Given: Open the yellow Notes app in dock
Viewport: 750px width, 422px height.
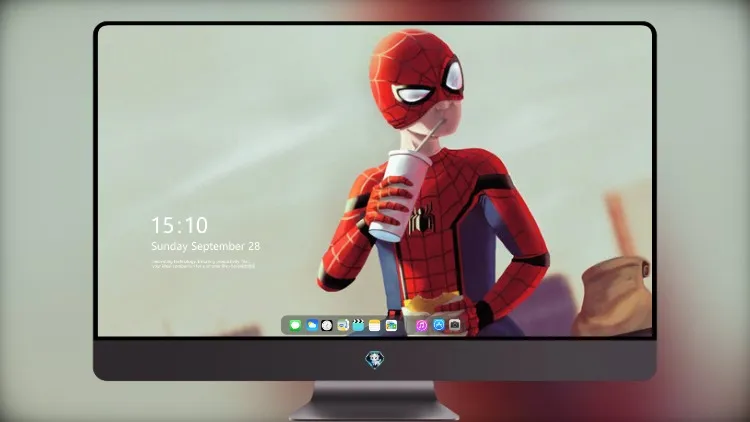Looking at the screenshot, I should pos(375,325).
